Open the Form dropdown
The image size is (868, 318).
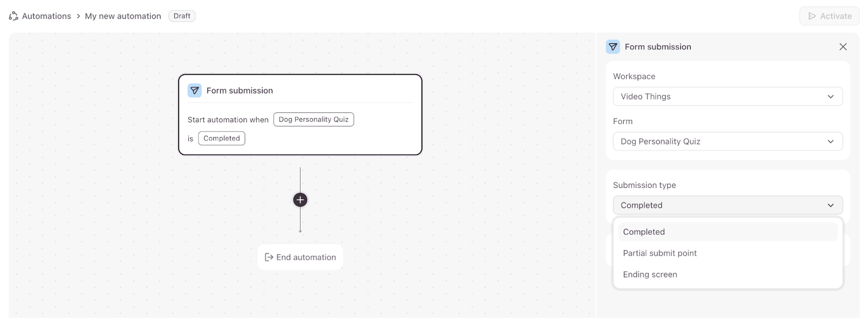pos(727,141)
